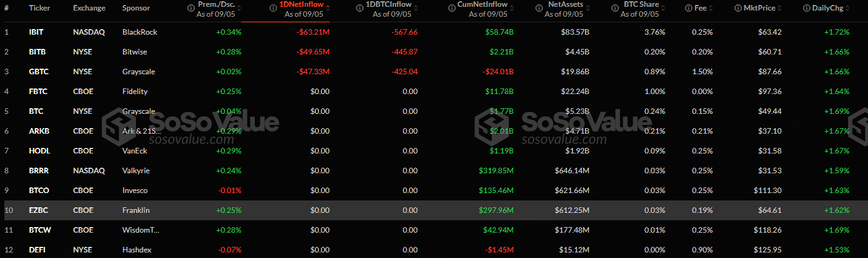Screen dimensions: 868x258
Task: Click the $83.57B net assets value
Action: coord(575,32)
